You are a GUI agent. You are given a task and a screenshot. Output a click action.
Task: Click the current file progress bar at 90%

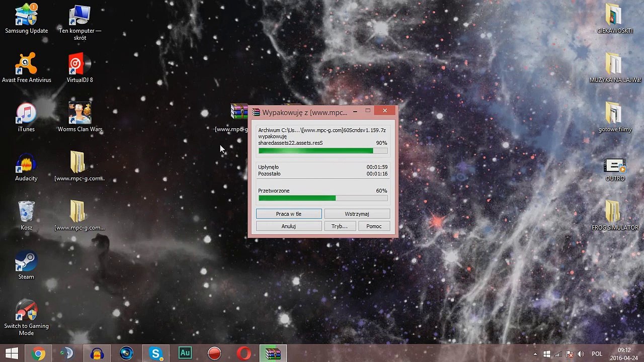(x=323, y=151)
